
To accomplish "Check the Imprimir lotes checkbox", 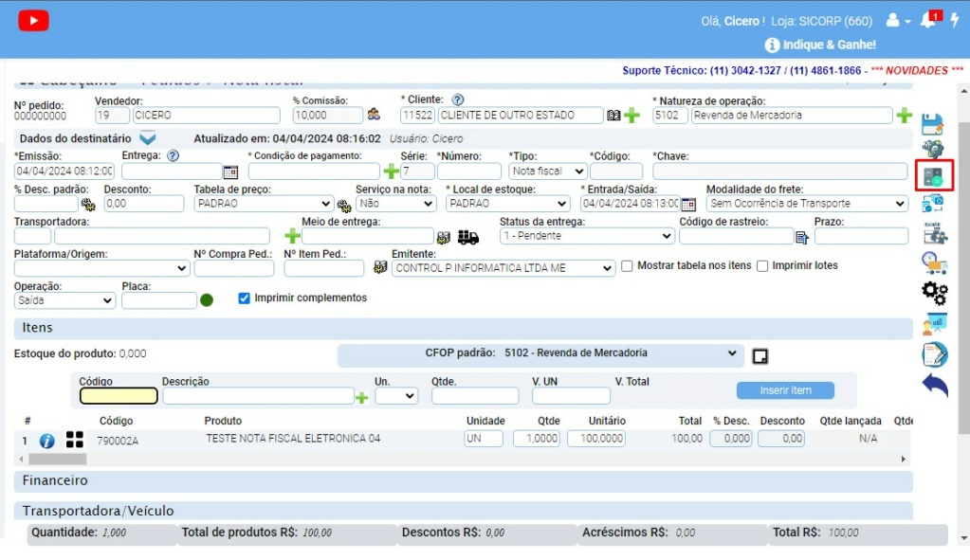I will point(763,265).
